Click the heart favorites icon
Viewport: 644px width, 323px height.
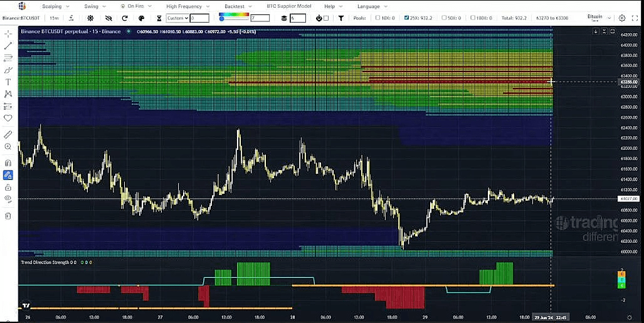click(8, 119)
